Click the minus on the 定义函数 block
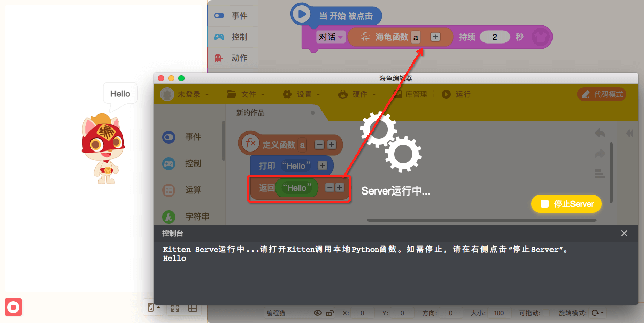The image size is (644, 323). (319, 145)
